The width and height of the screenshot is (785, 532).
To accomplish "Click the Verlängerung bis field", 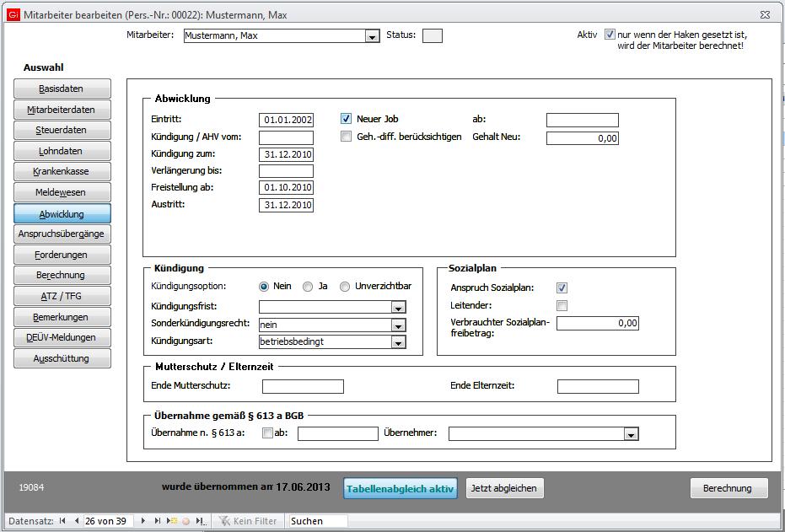I will [x=287, y=171].
